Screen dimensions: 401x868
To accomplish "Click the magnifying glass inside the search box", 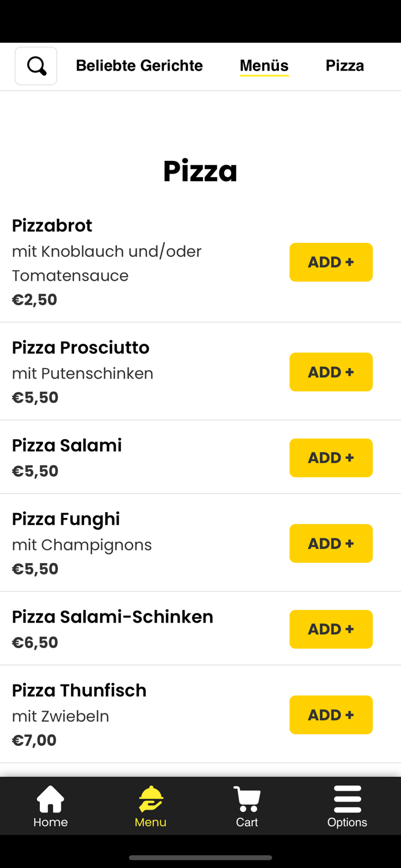I will tap(36, 65).
